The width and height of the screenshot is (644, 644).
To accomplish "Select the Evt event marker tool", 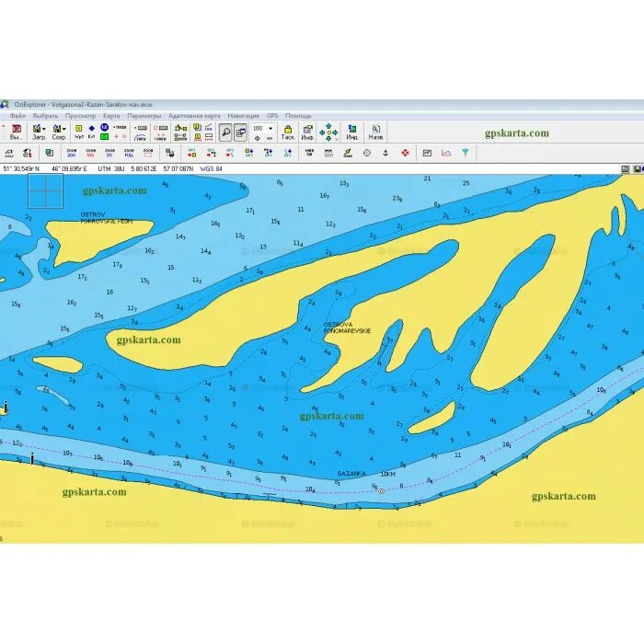I will [92, 132].
